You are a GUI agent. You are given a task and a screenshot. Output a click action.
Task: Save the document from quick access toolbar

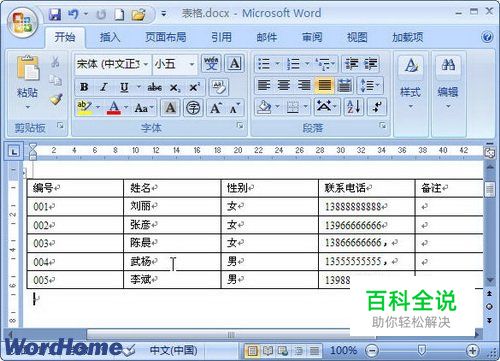[55, 14]
